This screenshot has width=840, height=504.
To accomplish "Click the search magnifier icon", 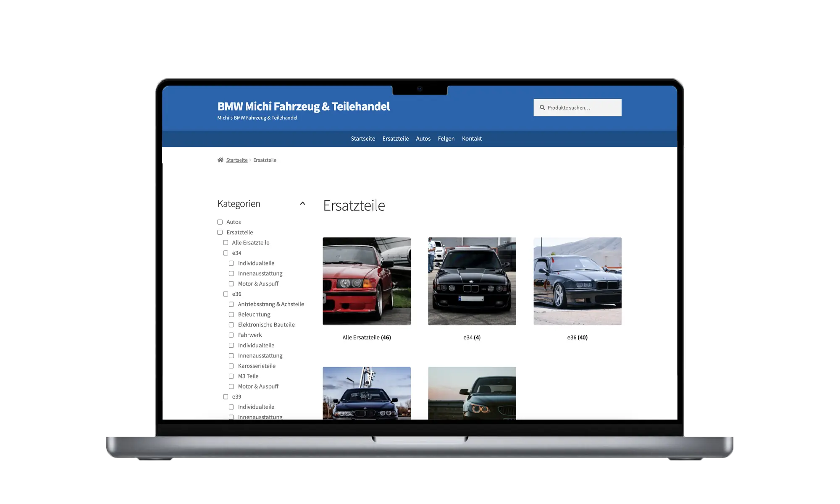I will (543, 108).
